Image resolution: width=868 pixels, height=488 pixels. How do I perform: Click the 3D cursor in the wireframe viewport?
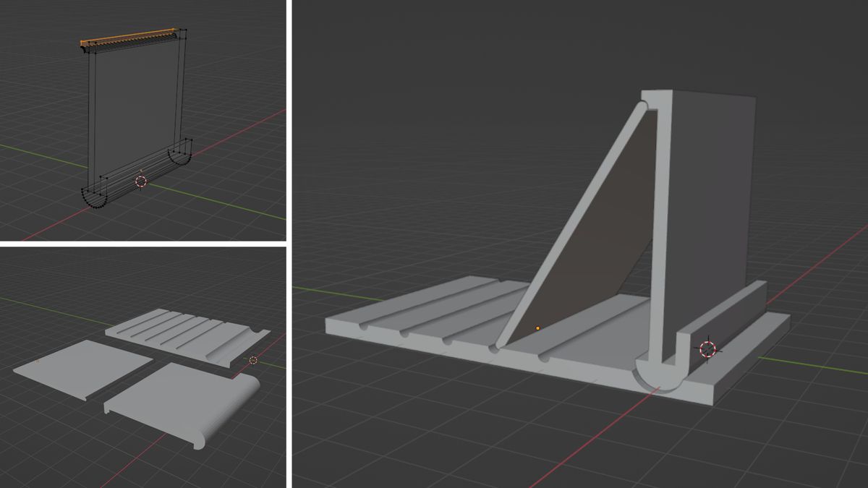(142, 182)
